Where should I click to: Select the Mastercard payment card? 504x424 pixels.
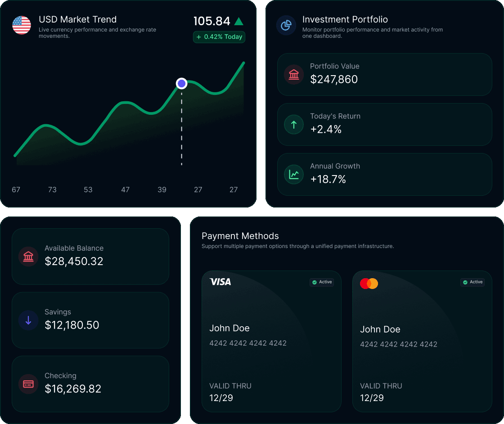click(422, 341)
